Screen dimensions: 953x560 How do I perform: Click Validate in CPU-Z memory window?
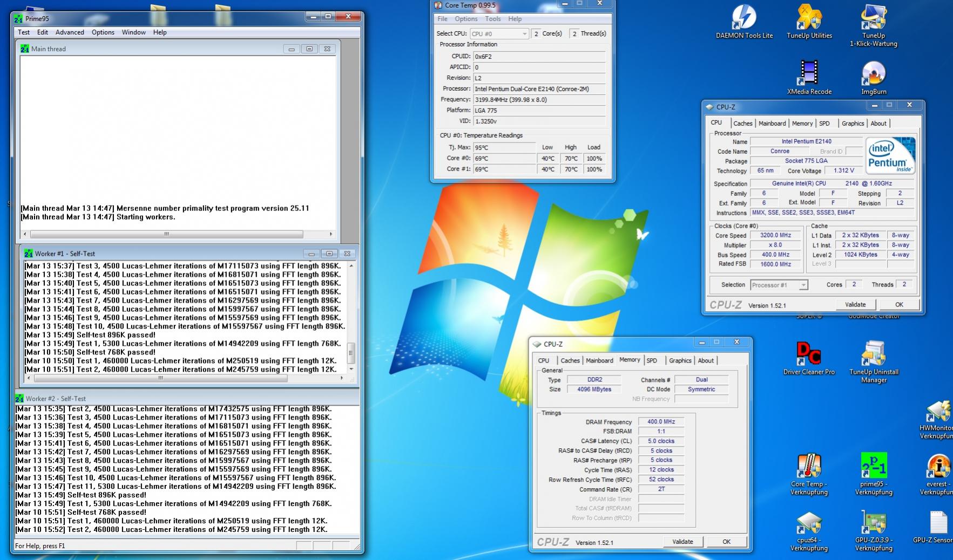click(x=682, y=542)
